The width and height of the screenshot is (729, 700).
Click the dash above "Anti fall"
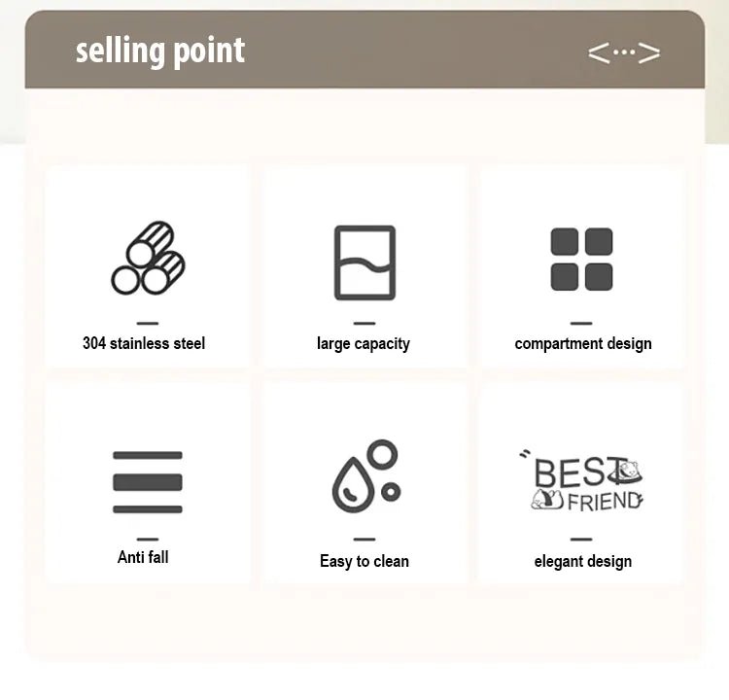click(148, 539)
